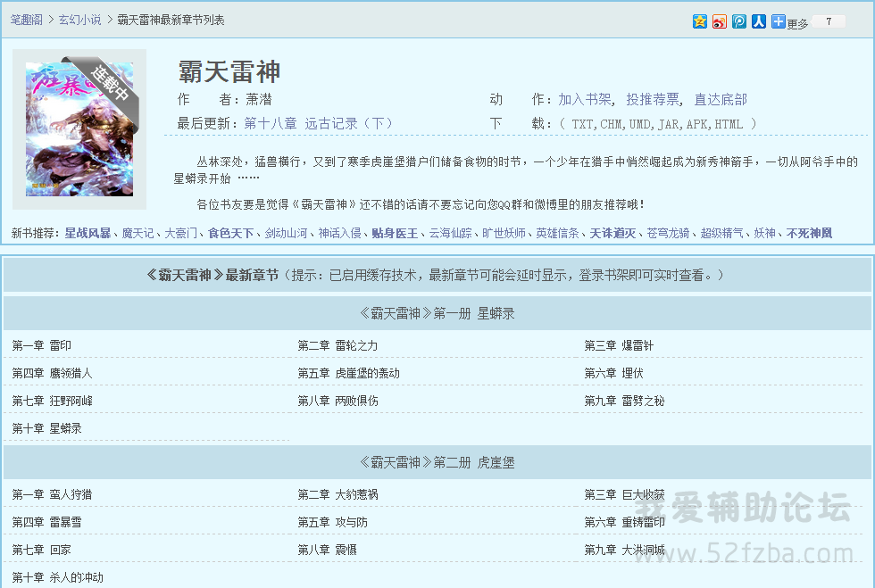Open 玄幻小说 category breadcrumb

[x=79, y=20]
